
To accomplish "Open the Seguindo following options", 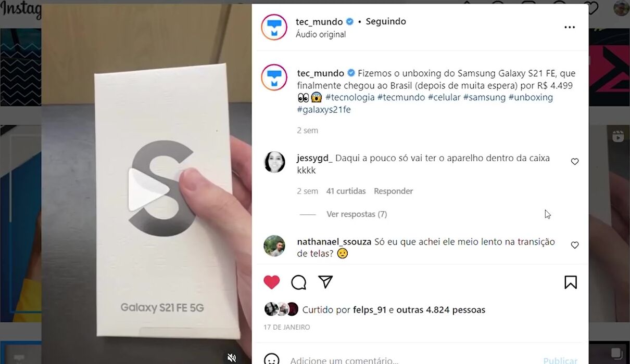I will click(x=386, y=21).
